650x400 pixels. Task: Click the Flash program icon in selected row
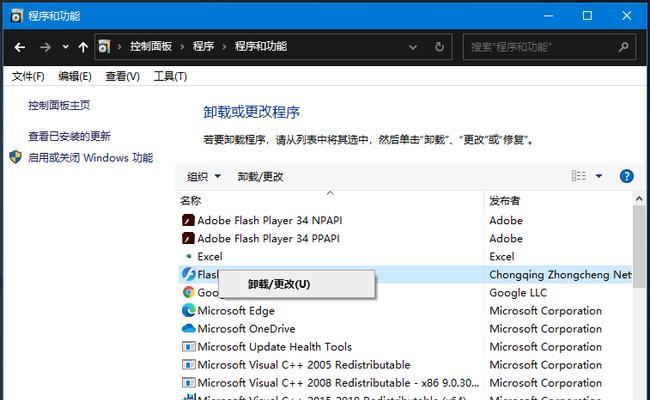(189, 274)
